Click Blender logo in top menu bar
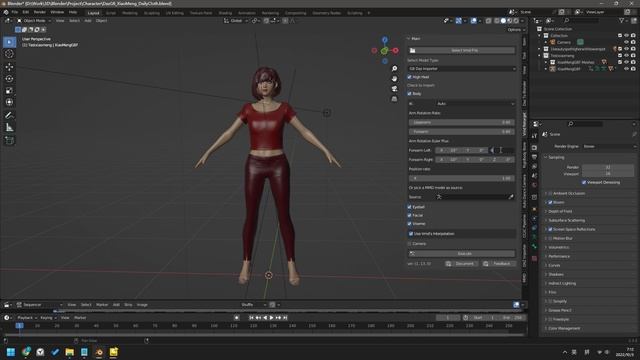This screenshot has height=360, width=640. point(6,12)
